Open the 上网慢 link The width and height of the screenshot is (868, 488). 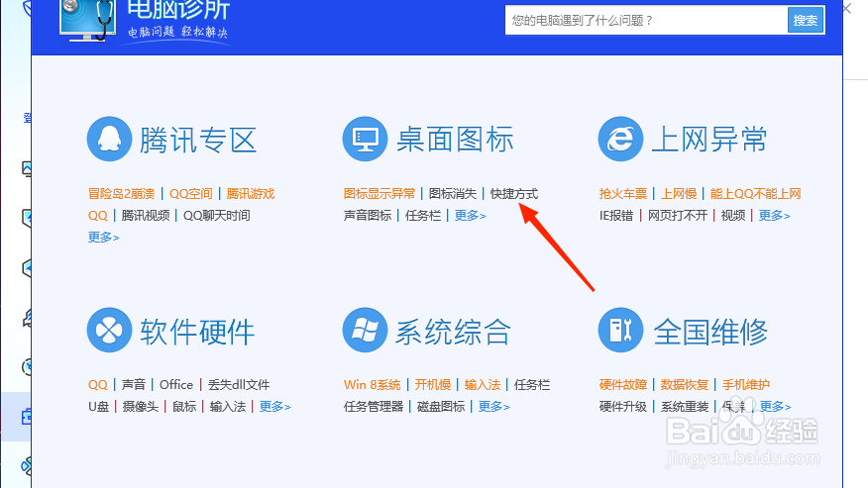679,194
